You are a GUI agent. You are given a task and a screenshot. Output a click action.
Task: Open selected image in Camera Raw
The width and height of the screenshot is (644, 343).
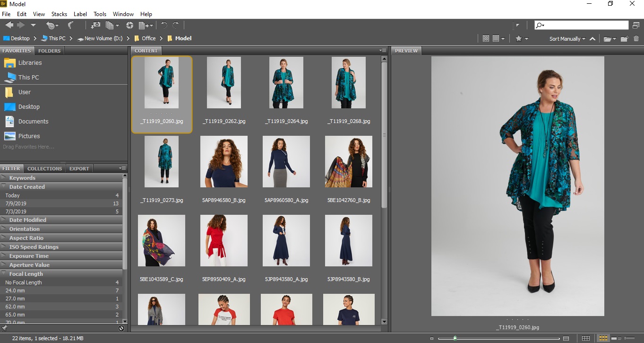coord(130,25)
